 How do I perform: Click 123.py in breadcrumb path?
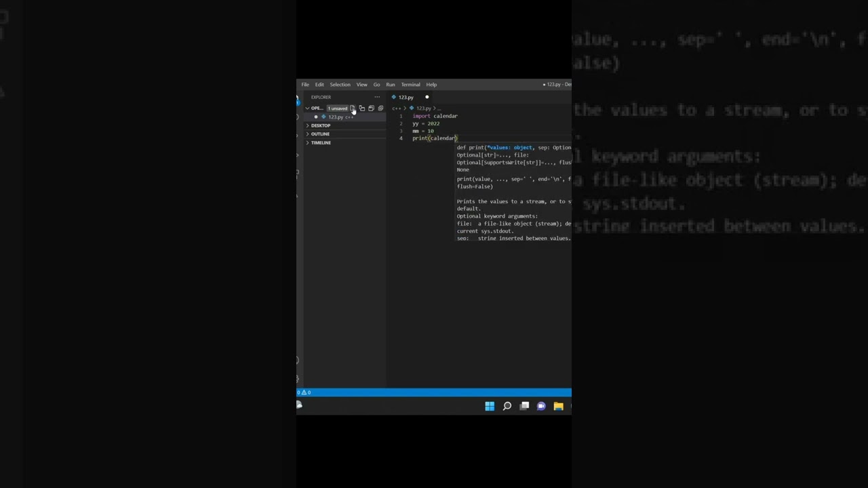(423, 108)
